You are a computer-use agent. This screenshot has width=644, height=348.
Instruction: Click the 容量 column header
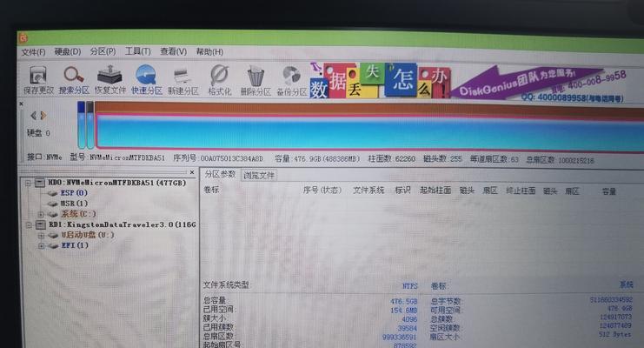click(x=609, y=191)
